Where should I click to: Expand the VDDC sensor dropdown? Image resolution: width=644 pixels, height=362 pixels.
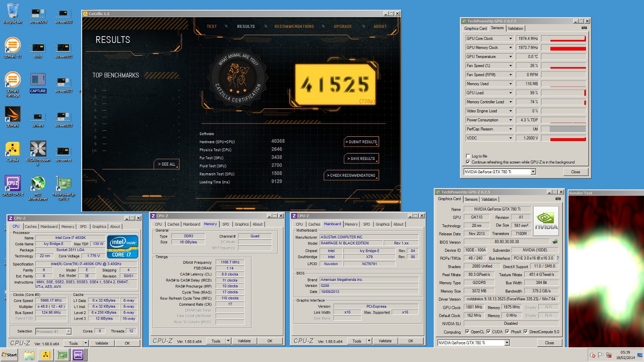[x=510, y=138]
